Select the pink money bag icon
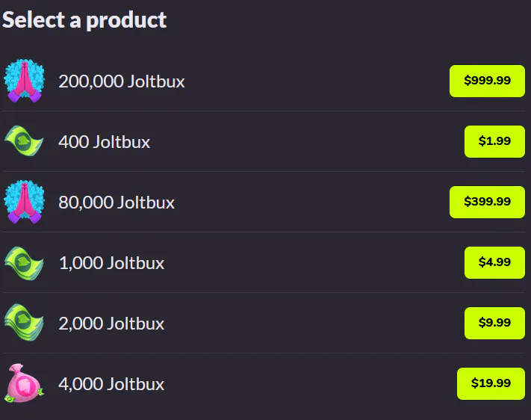Image resolution: width=531 pixels, height=420 pixels. coord(24,383)
